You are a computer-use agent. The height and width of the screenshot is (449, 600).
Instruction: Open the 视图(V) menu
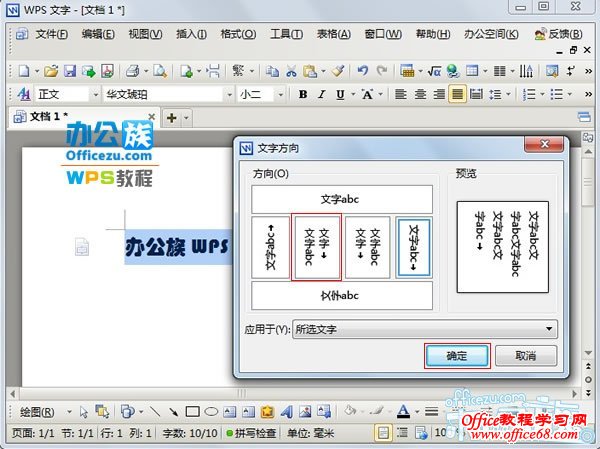[145, 34]
